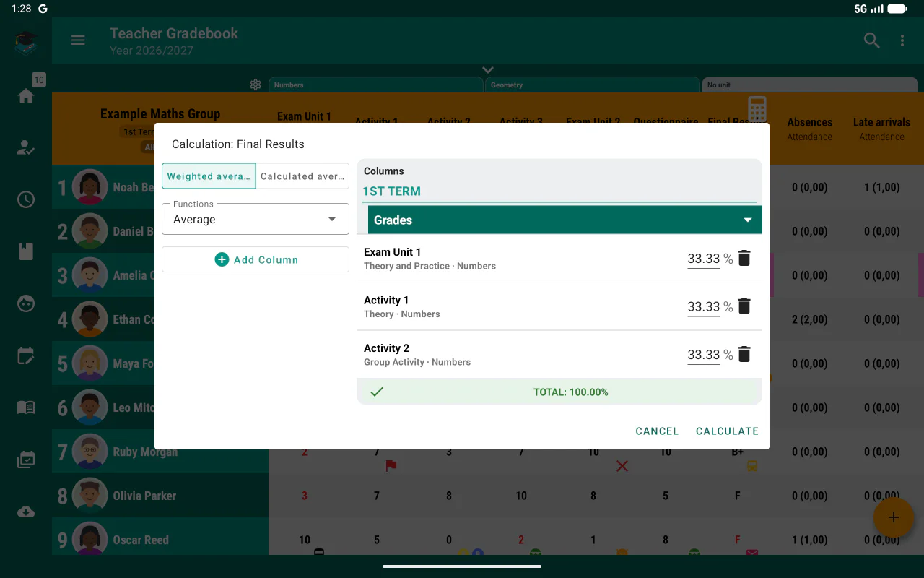Viewport: 924px width, 578px height.
Task: Click the Example Maths Group header
Action: click(160, 113)
